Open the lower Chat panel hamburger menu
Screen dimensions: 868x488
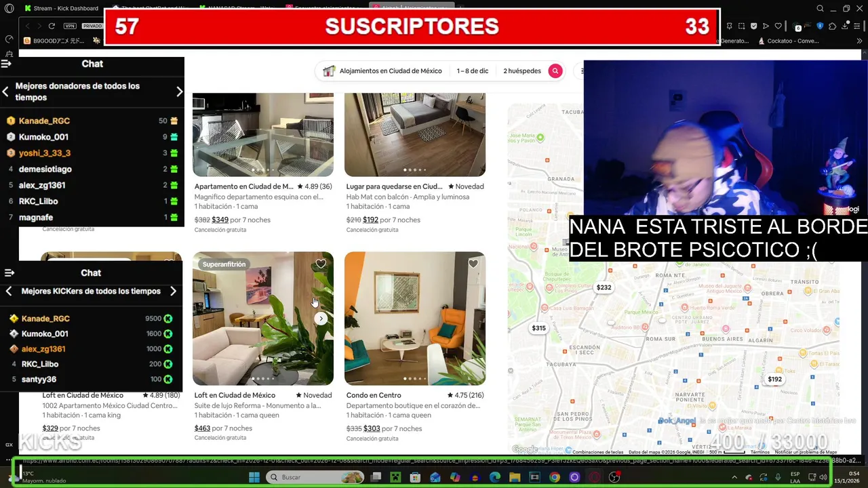coord(9,272)
